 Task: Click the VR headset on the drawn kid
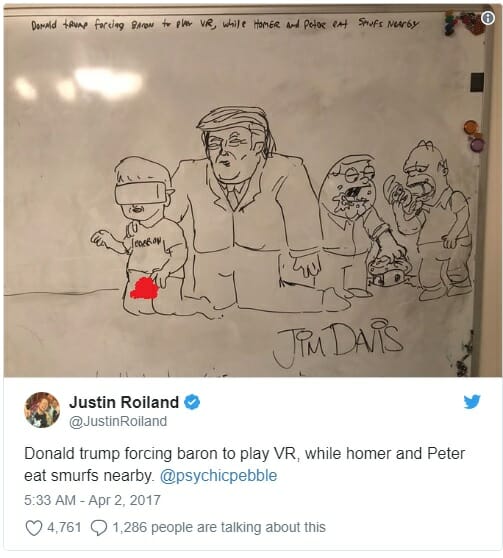(x=140, y=193)
